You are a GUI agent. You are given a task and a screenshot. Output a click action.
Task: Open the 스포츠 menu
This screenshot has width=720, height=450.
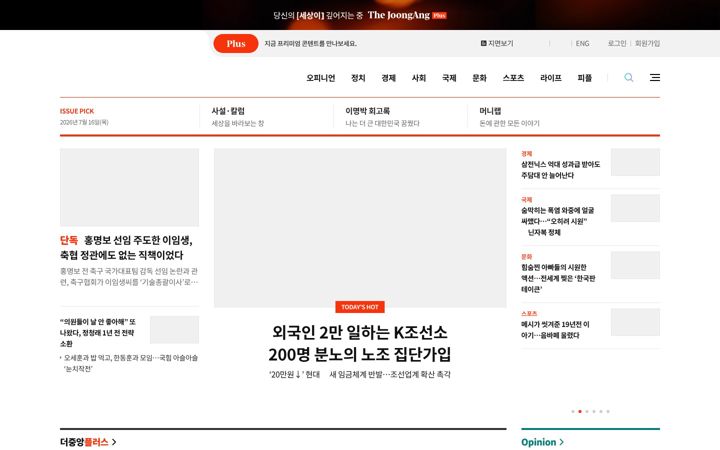pos(513,78)
